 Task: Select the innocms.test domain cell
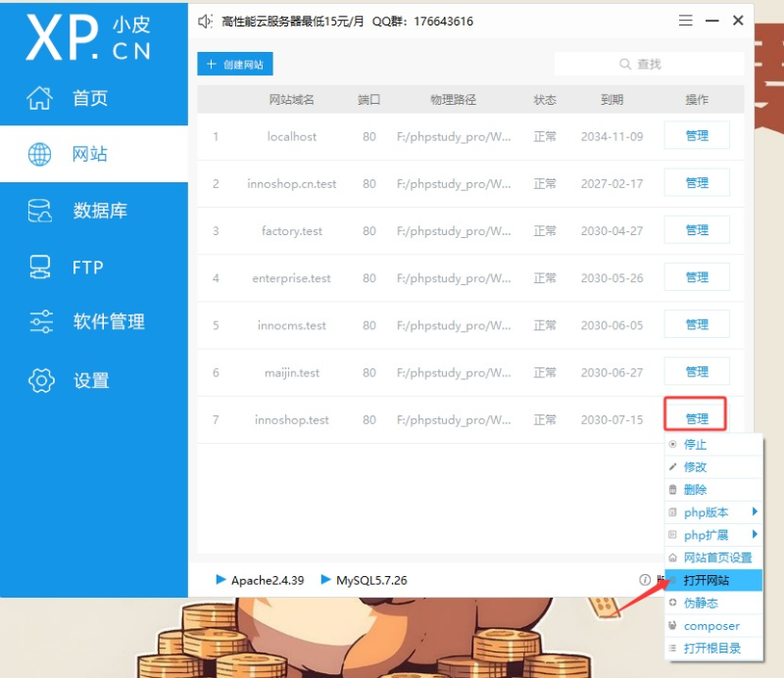[x=291, y=325]
